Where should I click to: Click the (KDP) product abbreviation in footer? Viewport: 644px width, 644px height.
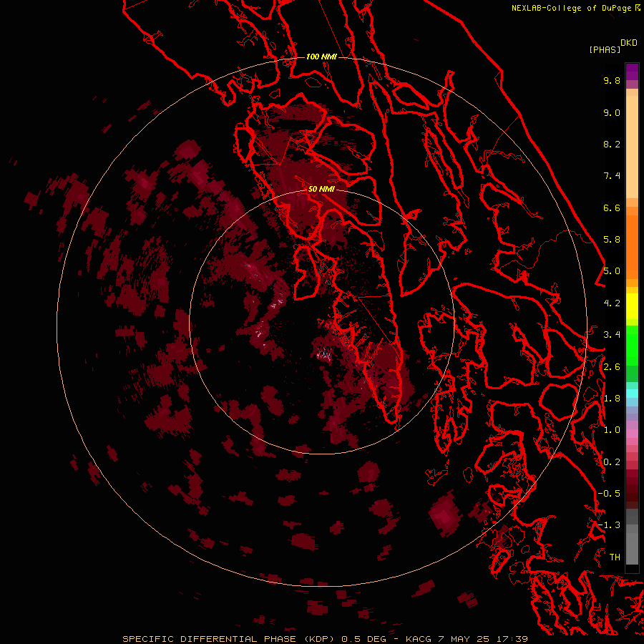coord(319,639)
